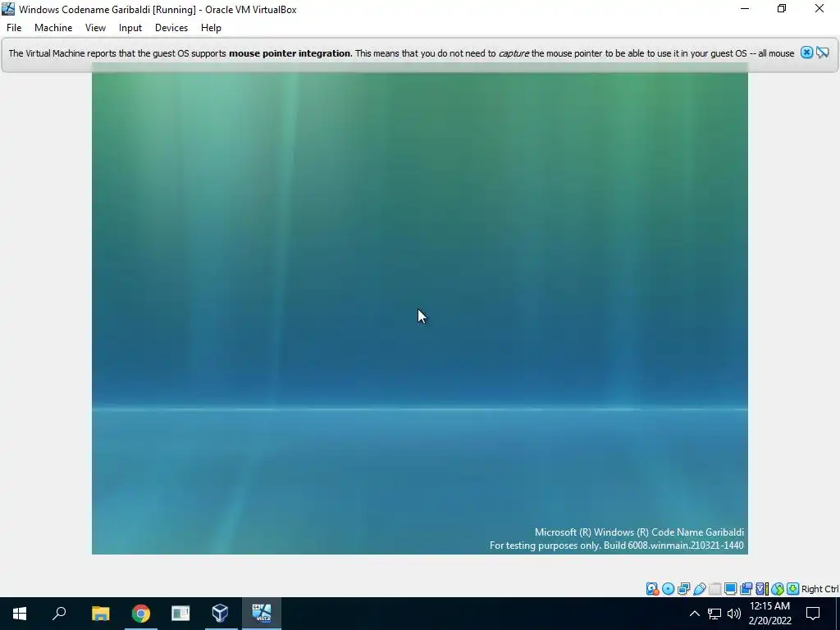Open the Machine menu
This screenshot has width=840, height=630.
(53, 28)
